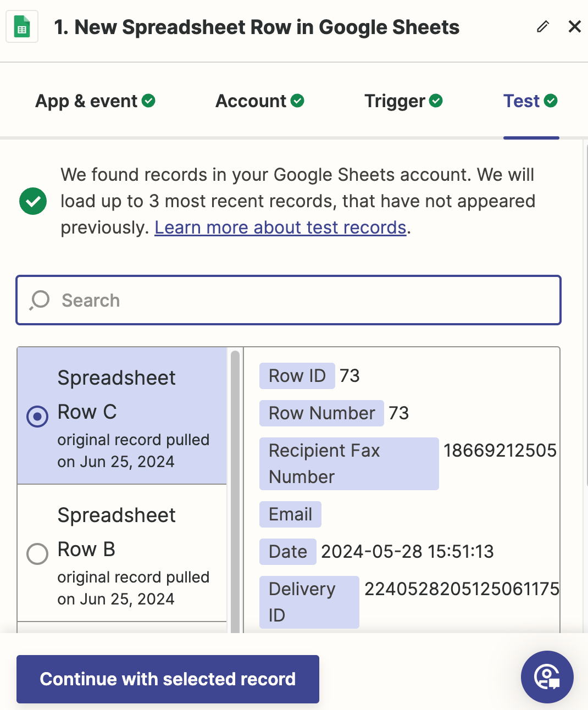Click the Email field label
This screenshot has height=710, width=588.
(290, 514)
